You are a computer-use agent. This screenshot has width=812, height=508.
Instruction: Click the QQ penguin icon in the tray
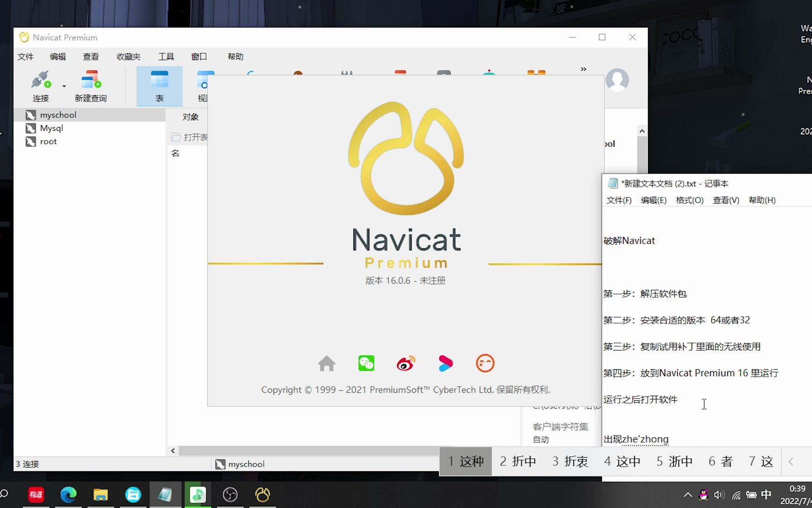coord(703,495)
